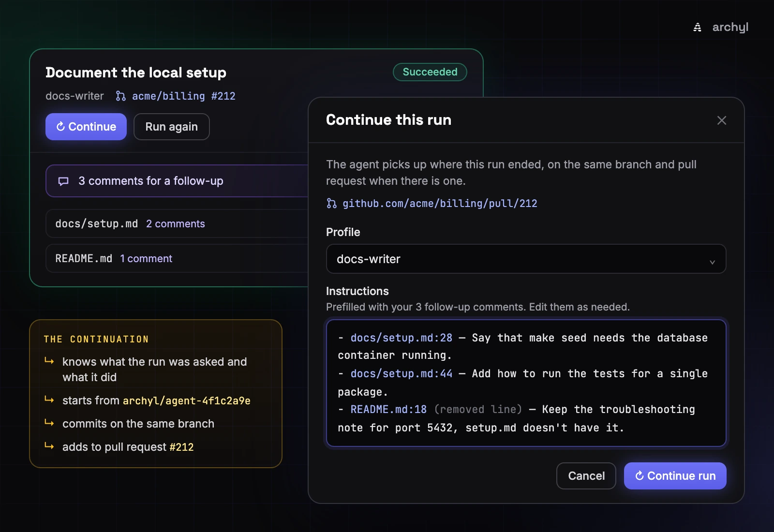This screenshot has width=774, height=532.
Task: Click the 'Continue this run' dialog heading
Action: pyautogui.click(x=388, y=120)
